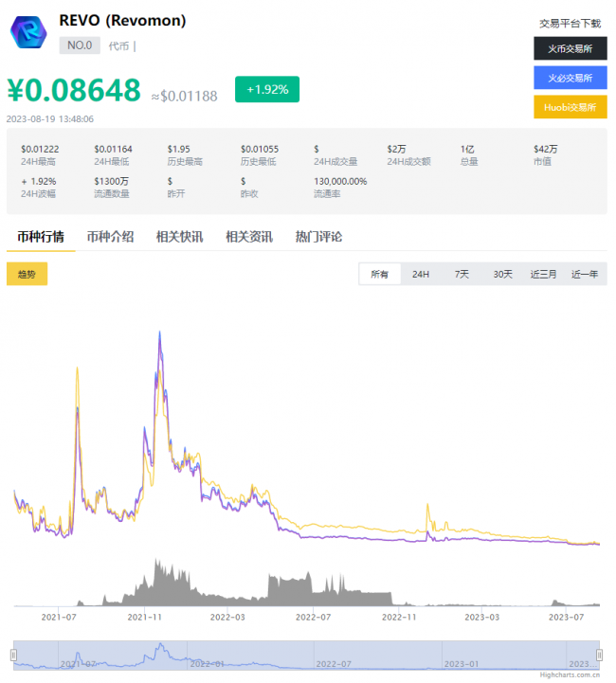The width and height of the screenshot is (616, 683).
Task: Click right handle of chart range navigator
Action: pyautogui.click(x=599, y=656)
